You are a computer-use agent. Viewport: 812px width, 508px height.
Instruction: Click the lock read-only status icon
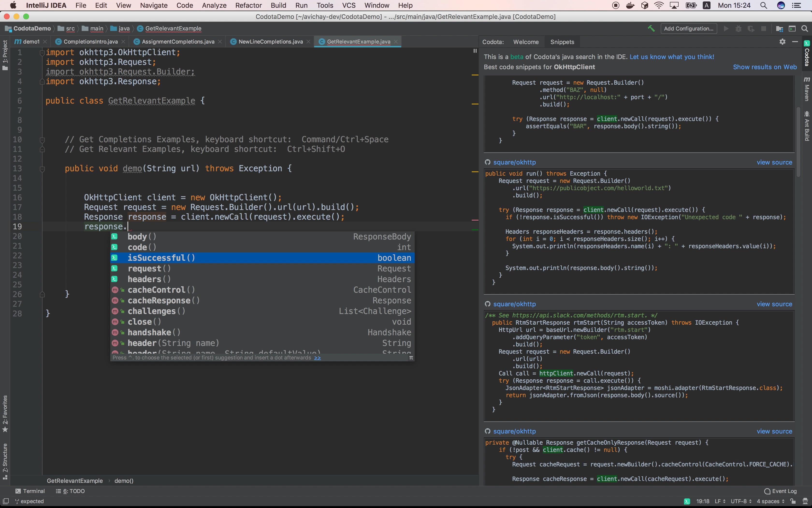pos(793,501)
